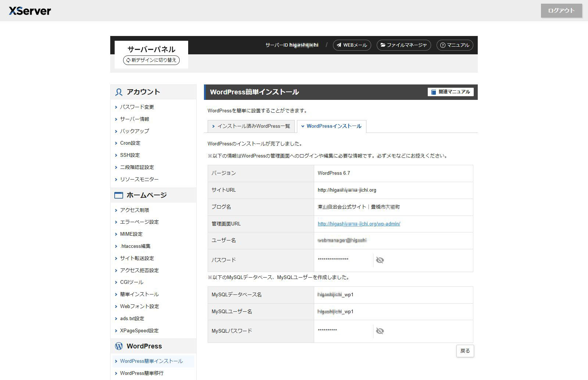This screenshot has width=588, height=380.
Task: Select WordPress簡単移行 in the sidebar
Action: (x=141, y=373)
